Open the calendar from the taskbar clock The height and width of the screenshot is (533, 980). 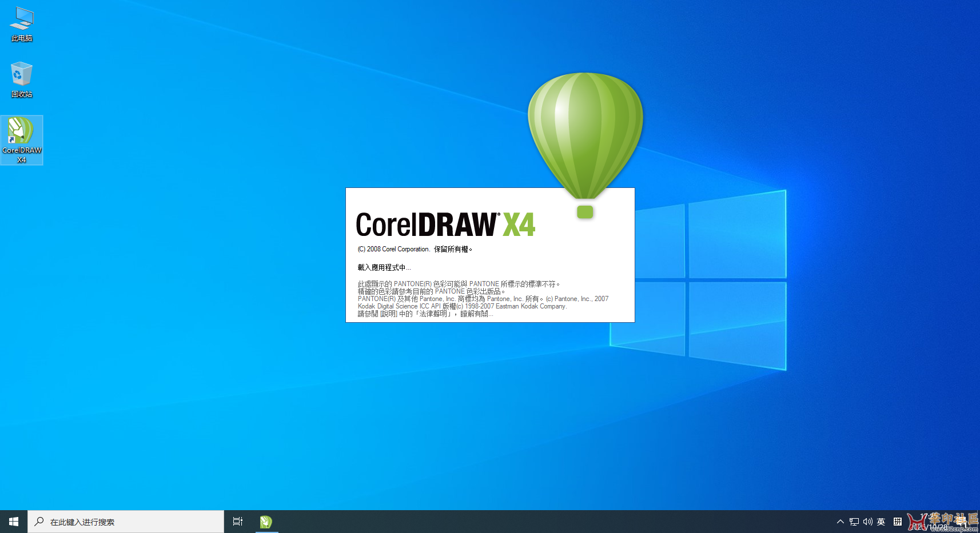pos(932,522)
